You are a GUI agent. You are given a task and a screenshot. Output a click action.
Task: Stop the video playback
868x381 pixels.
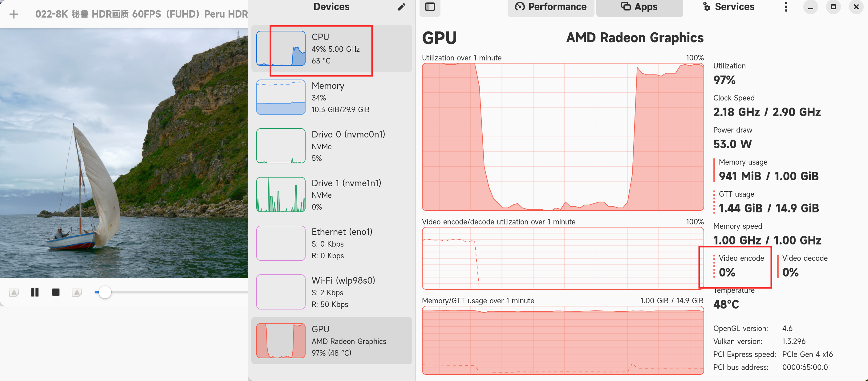click(x=56, y=292)
